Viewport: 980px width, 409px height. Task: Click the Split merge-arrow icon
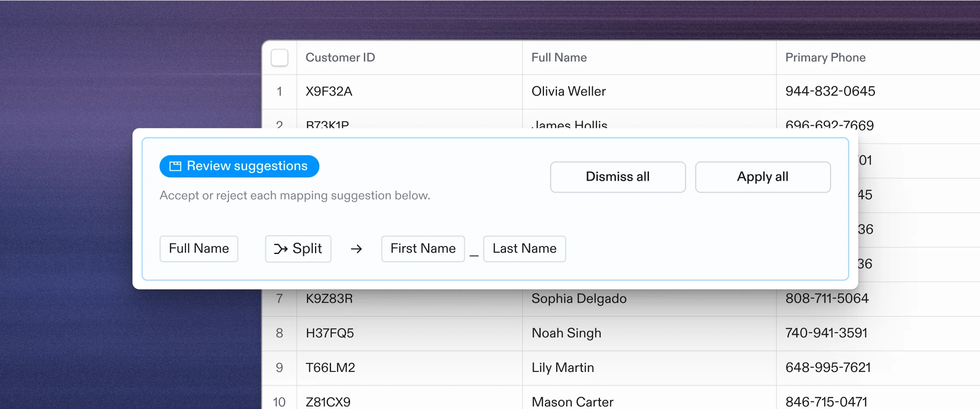280,249
